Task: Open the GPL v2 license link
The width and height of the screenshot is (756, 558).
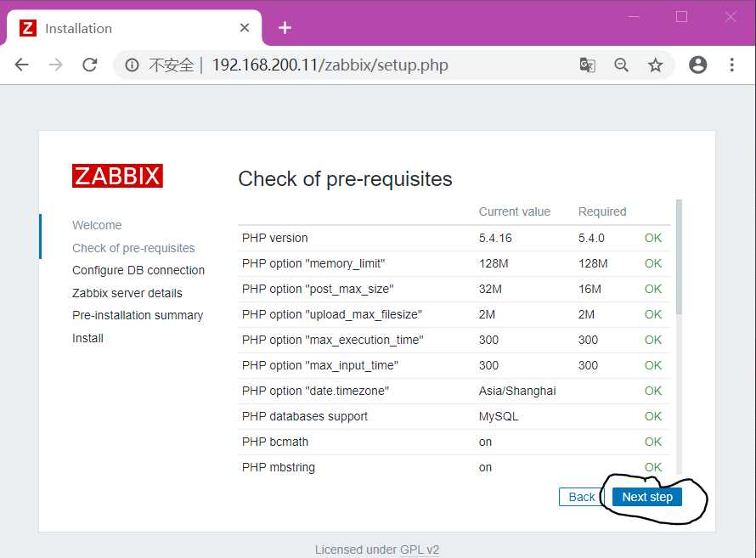Action: tap(420, 550)
